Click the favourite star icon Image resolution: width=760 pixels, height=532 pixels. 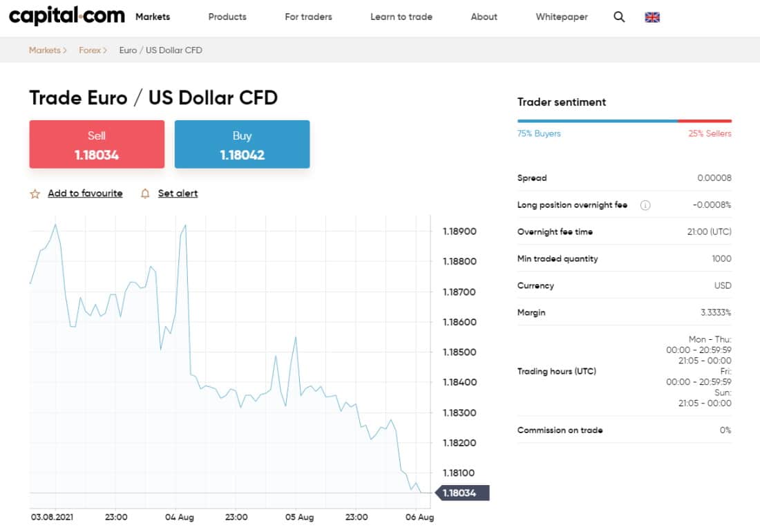[35, 194]
